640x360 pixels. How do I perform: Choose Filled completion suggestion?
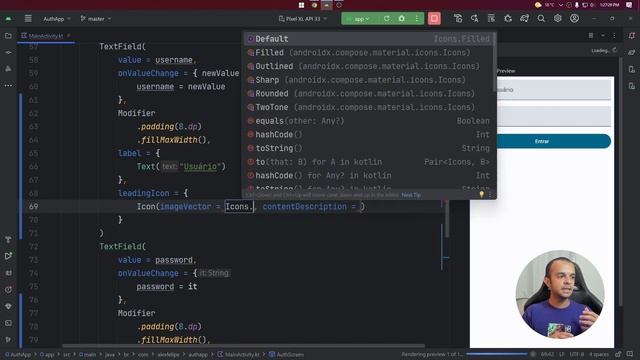pyautogui.click(x=369, y=53)
